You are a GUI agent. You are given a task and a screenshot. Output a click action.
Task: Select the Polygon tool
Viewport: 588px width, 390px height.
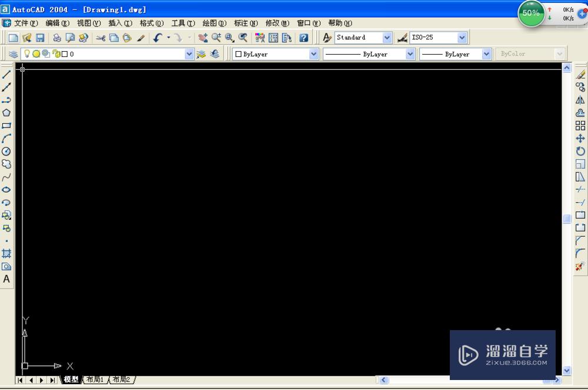tap(7, 113)
